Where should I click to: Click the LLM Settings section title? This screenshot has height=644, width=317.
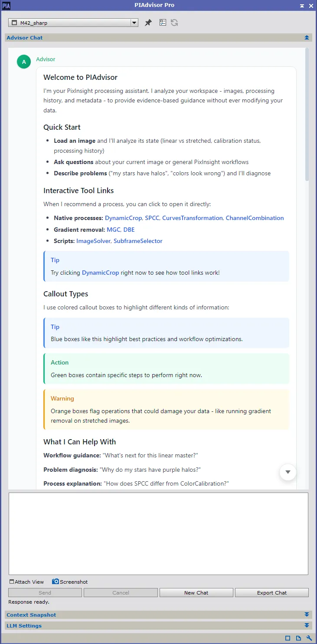[24, 626]
